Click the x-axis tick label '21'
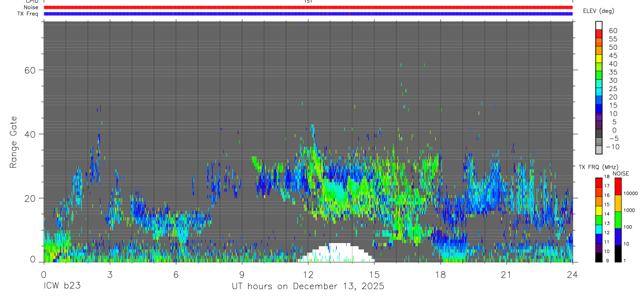Image resolution: width=644 pixels, height=297 pixels. tap(506, 274)
